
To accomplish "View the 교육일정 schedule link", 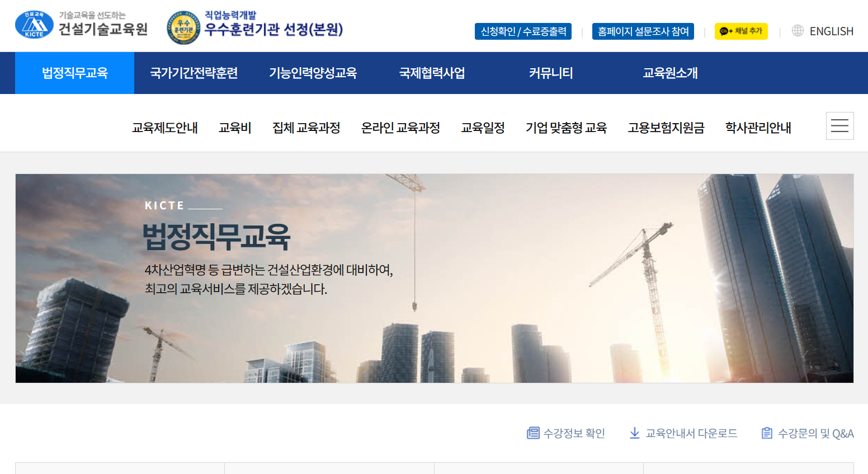I will click(483, 128).
